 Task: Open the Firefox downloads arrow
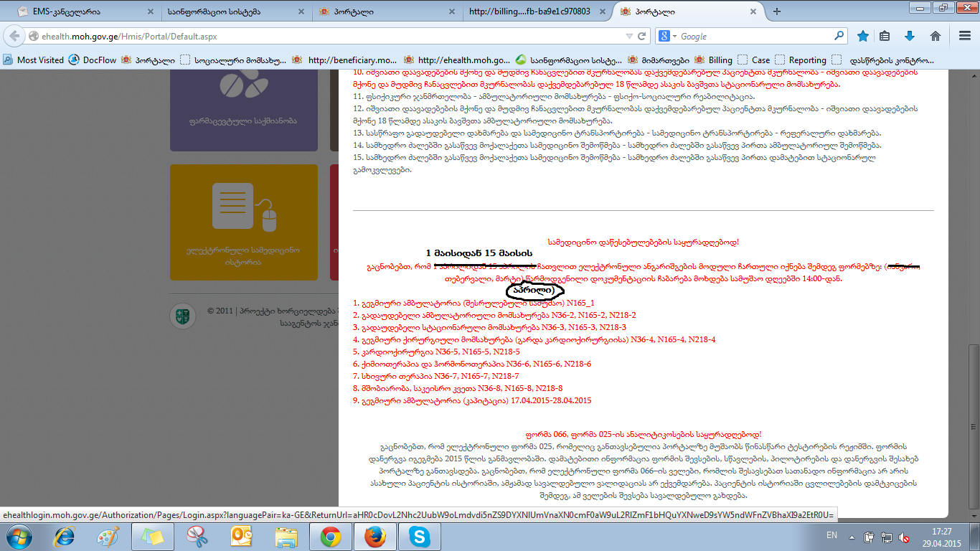coord(910,36)
